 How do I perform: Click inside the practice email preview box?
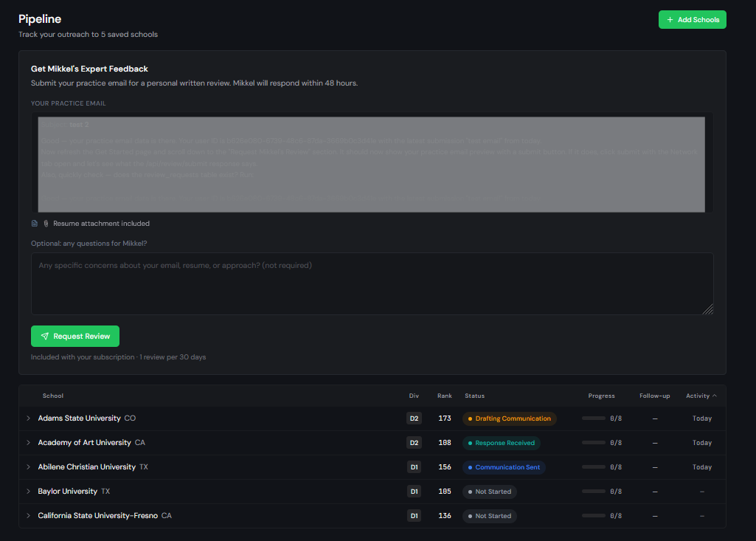pyautogui.click(x=372, y=165)
